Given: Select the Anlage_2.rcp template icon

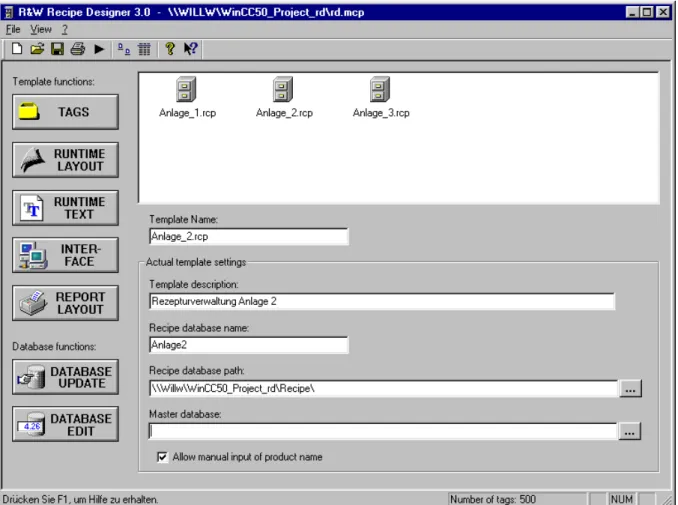Looking at the screenshot, I should (x=283, y=89).
